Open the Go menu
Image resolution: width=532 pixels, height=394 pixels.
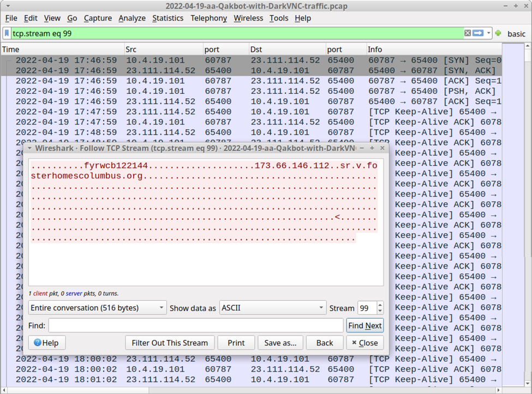(72, 18)
